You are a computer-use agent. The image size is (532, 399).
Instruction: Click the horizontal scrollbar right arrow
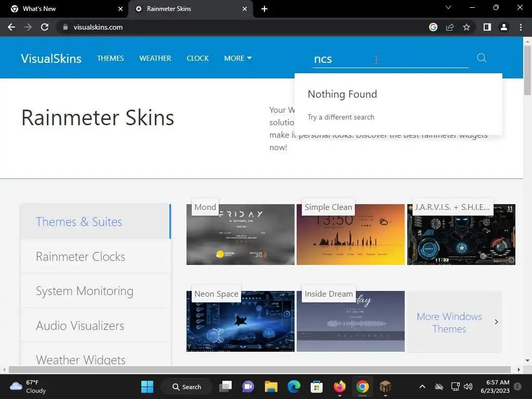pos(519,369)
